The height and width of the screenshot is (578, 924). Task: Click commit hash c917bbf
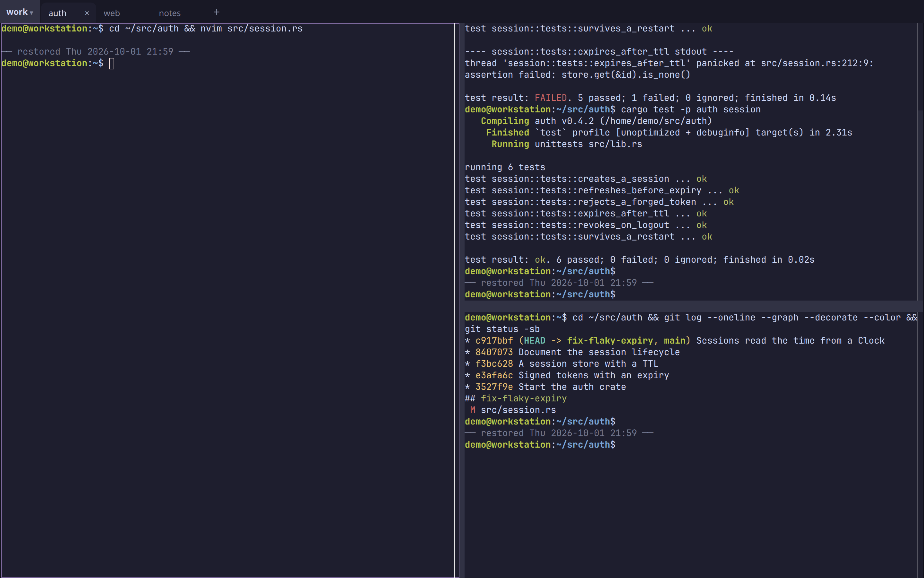point(494,341)
